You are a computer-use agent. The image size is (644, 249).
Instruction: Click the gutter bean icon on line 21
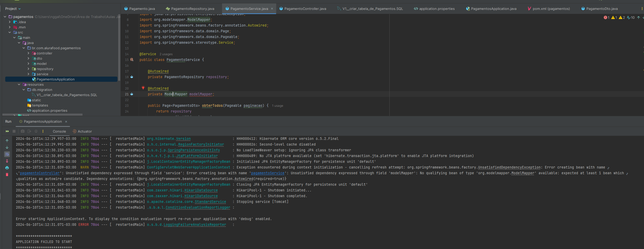pyautogui.click(x=132, y=94)
